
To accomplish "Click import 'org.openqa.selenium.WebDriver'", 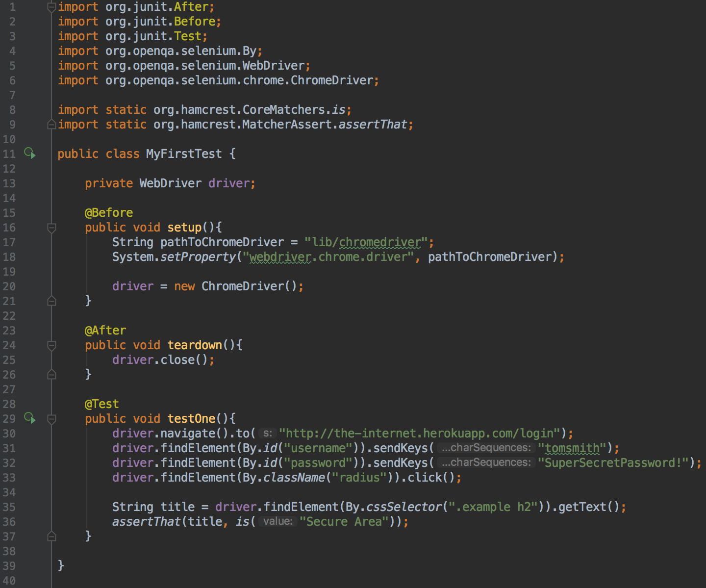I will tap(205, 66).
